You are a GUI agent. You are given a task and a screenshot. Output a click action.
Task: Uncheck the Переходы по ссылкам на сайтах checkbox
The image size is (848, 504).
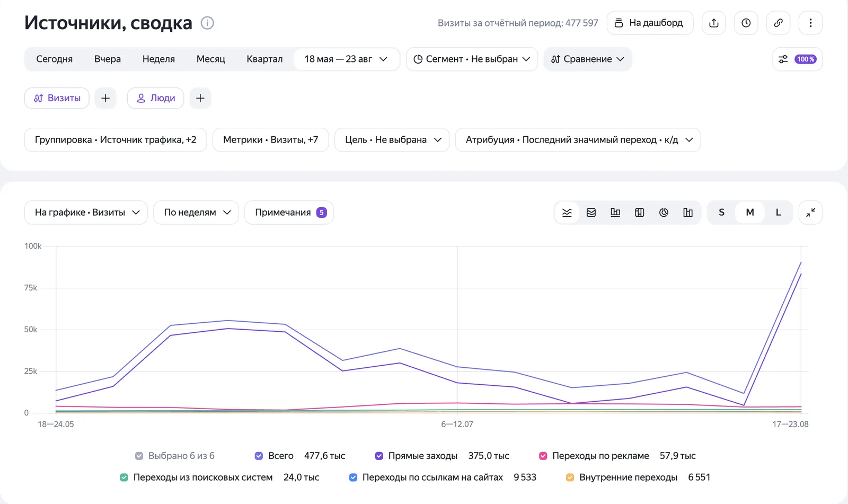pyautogui.click(x=353, y=478)
